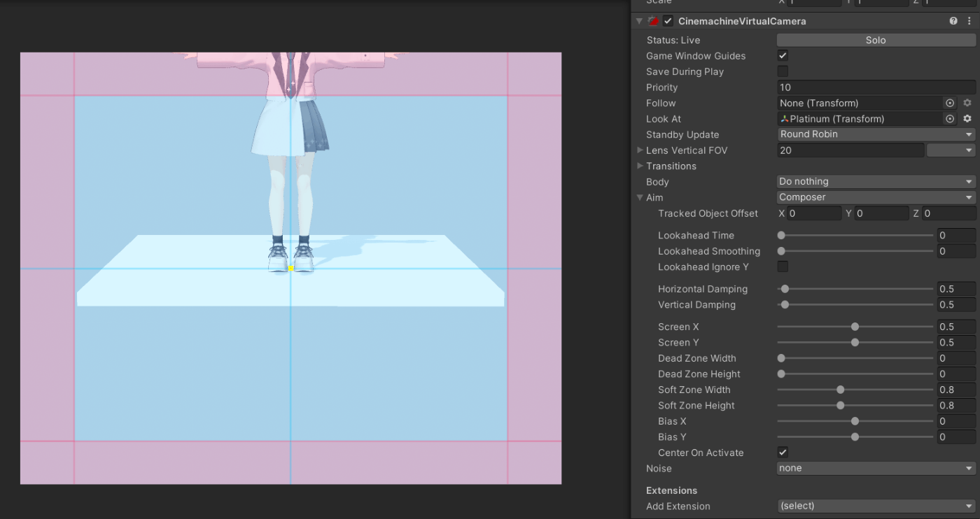Viewport: 980px width, 519px height.
Task: Click the 'Extensions' heading
Action: 671,490
